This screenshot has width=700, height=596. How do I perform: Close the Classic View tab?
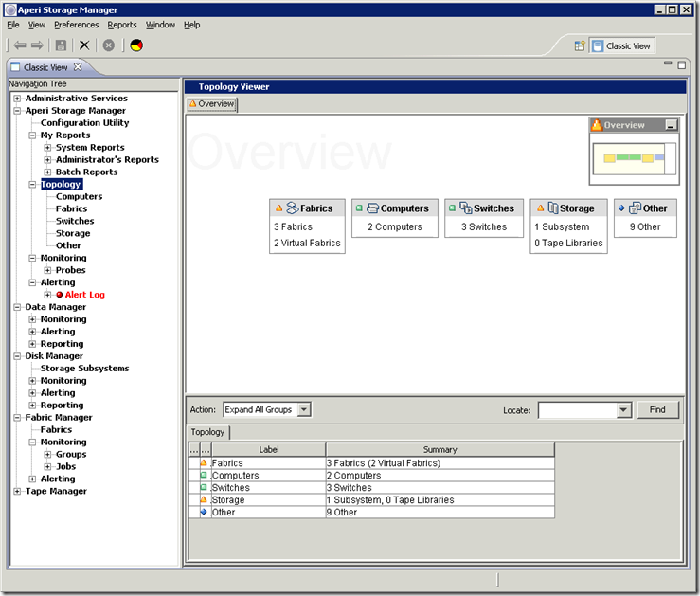(x=78, y=66)
